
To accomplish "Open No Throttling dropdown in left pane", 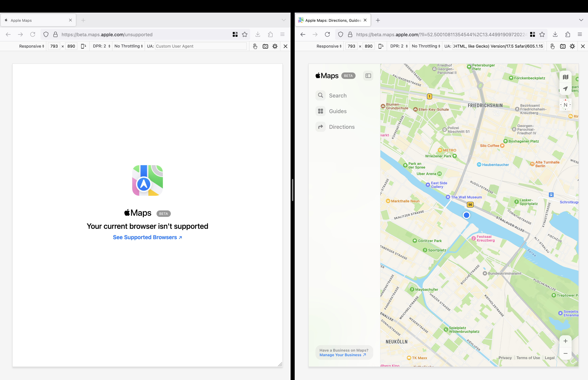I will pos(129,46).
